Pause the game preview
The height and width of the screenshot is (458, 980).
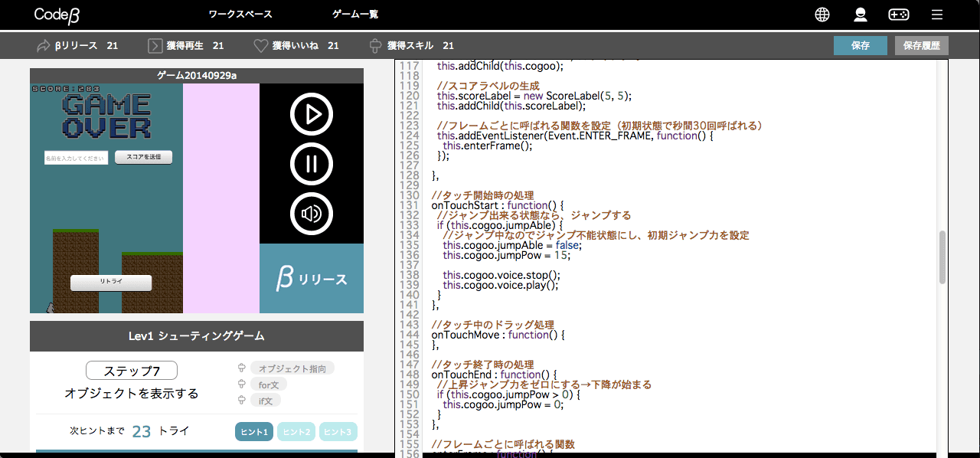click(x=312, y=164)
